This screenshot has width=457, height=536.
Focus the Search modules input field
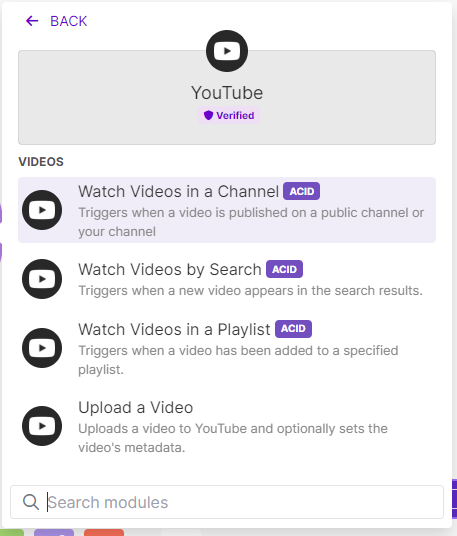pyautogui.click(x=227, y=502)
